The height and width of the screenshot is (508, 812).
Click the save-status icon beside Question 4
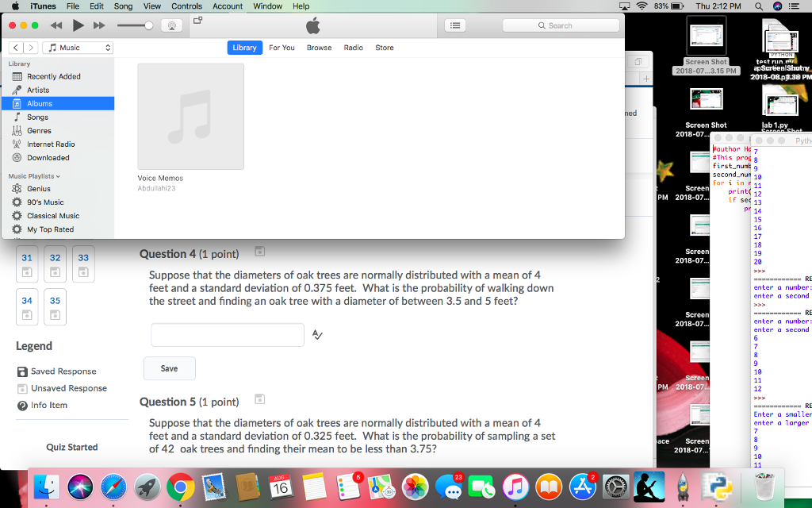pos(260,252)
